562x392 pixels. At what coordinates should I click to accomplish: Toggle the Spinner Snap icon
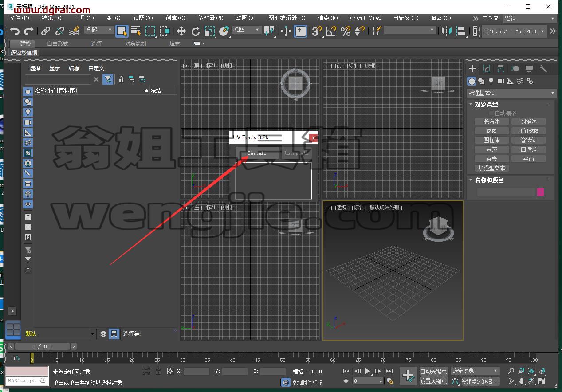pos(360,31)
